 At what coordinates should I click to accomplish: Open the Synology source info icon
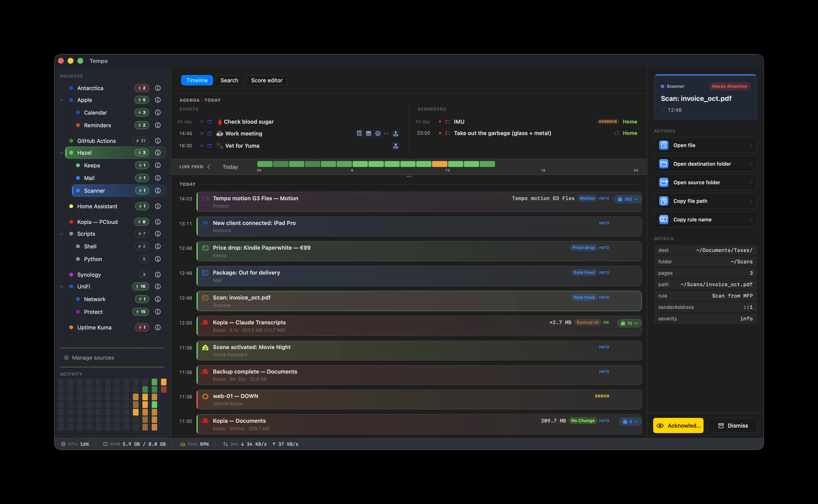click(158, 275)
